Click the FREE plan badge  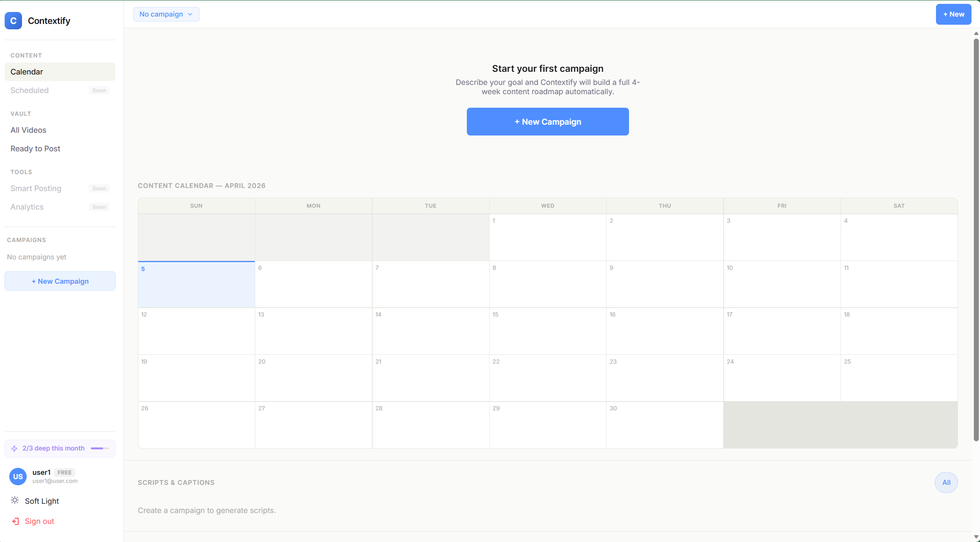tap(64, 473)
